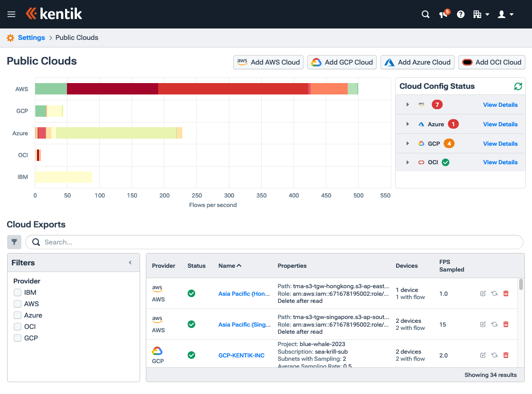Image resolution: width=532 pixels, height=394 pixels.
Task: Open the notifications bell with 5 alerts
Action: pyautogui.click(x=443, y=15)
